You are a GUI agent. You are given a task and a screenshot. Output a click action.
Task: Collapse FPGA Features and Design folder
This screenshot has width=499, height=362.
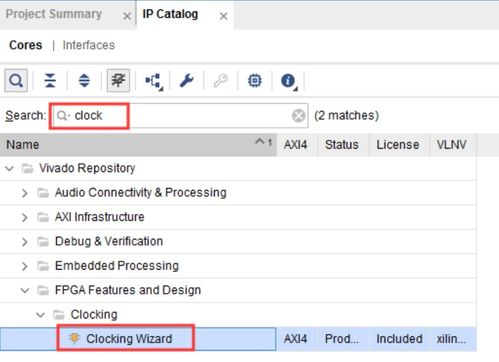[25, 290]
